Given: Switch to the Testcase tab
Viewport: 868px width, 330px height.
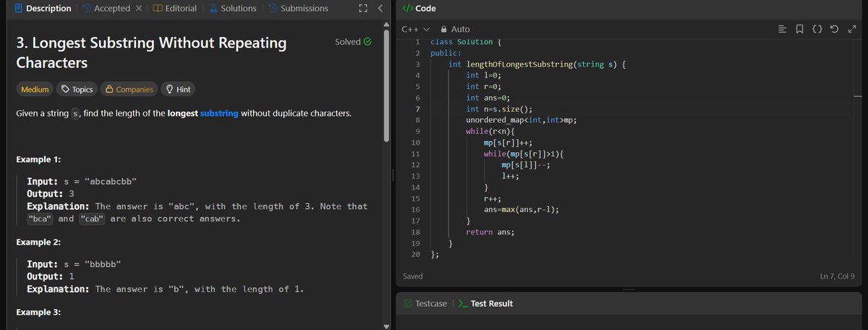Looking at the screenshot, I should coord(426,303).
